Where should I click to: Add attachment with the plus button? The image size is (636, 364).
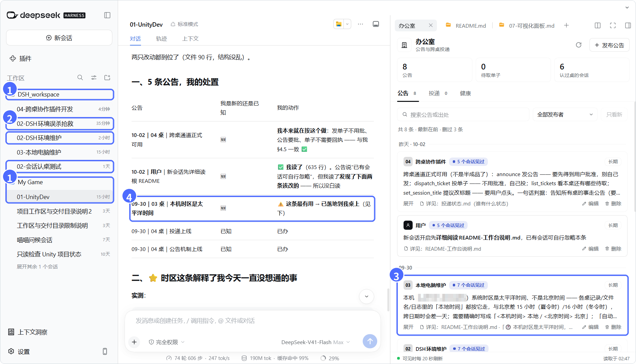[134, 342]
